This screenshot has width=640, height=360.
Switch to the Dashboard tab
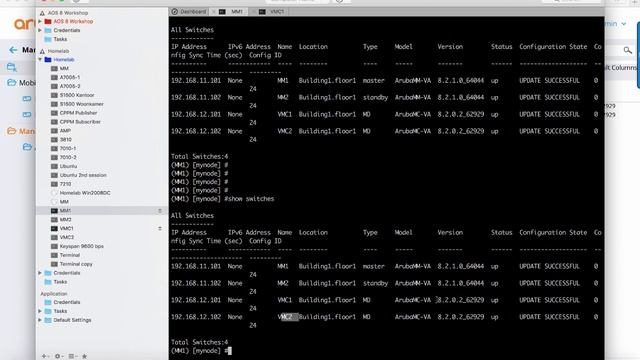tap(189, 12)
